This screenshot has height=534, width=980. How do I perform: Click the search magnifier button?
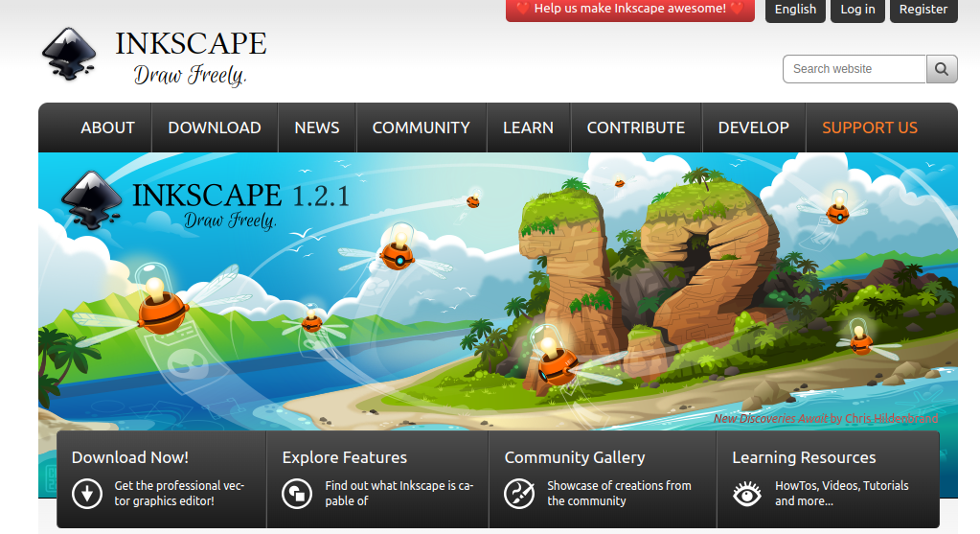(942, 69)
